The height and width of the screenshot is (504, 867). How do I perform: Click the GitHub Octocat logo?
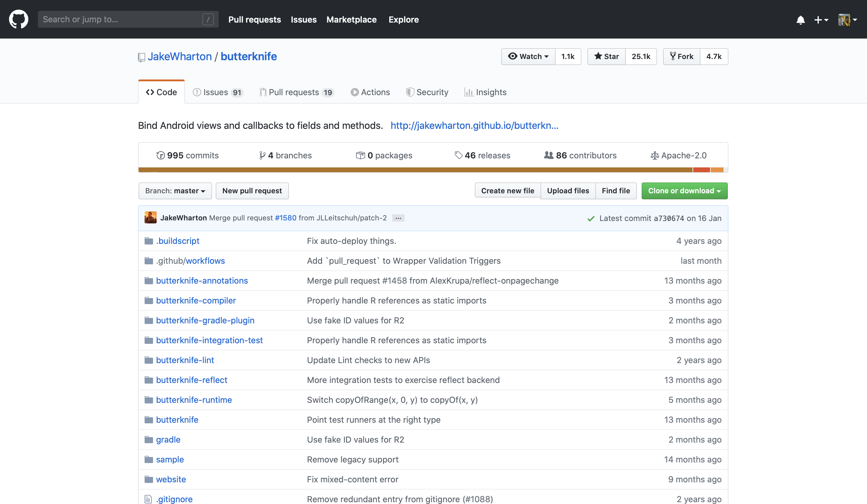19,19
